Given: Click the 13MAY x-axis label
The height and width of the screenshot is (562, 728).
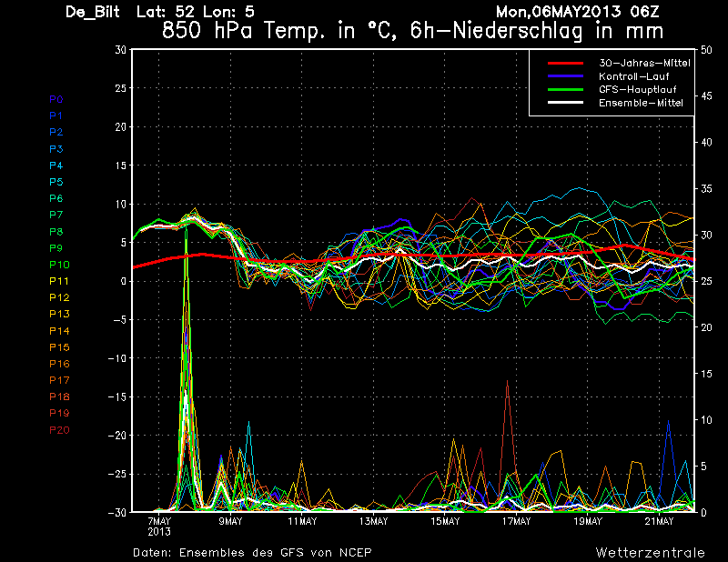Looking at the screenshot, I should [x=373, y=521].
